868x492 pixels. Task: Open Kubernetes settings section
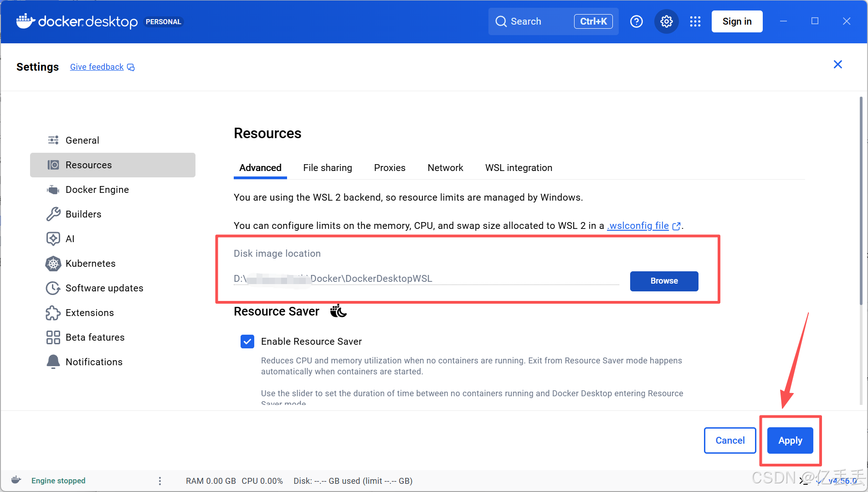click(x=113, y=263)
